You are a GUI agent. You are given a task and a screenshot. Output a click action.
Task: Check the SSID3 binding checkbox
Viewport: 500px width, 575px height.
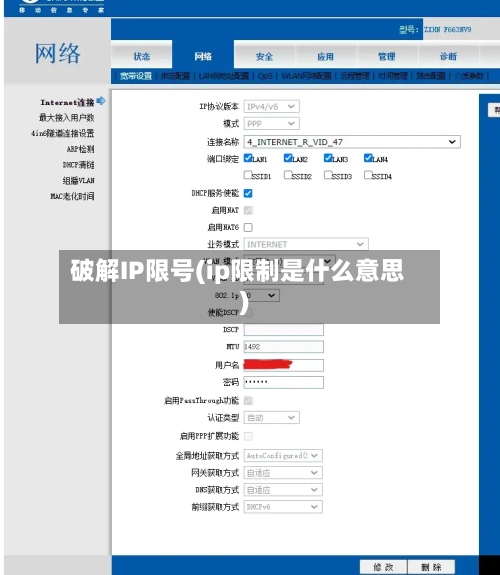328,175
